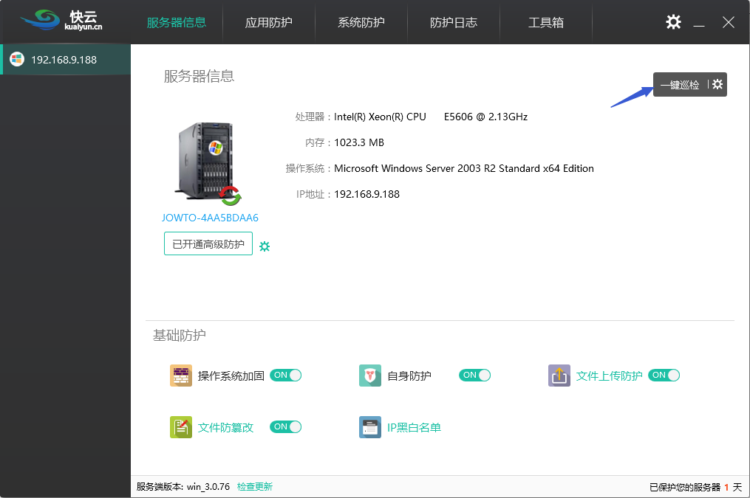The height and width of the screenshot is (498, 750).
Task: Click green gear next to 已开通高级防护
Action: pos(265,246)
